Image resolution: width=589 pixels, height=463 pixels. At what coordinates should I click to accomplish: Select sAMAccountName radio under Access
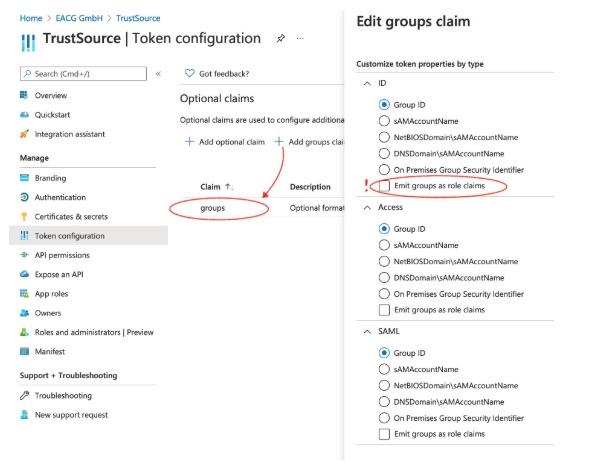(384, 245)
